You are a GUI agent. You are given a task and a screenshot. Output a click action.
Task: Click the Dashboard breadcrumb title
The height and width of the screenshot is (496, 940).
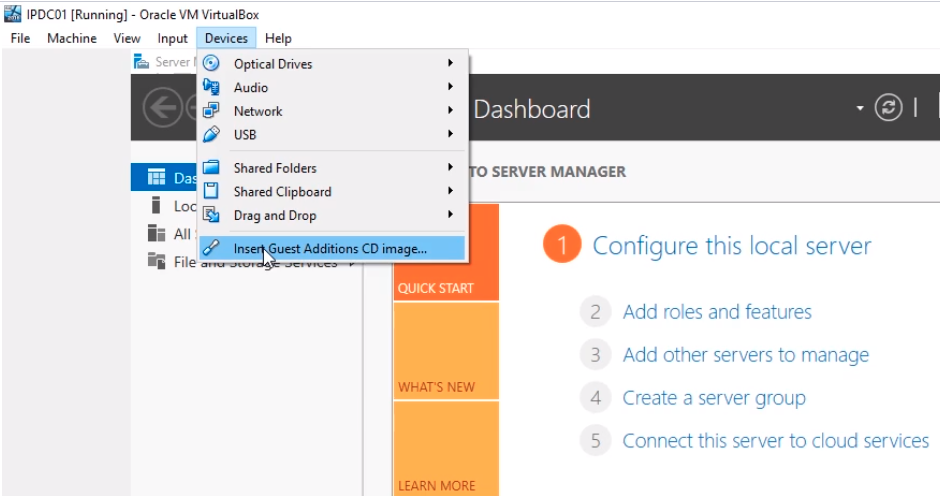(532, 109)
